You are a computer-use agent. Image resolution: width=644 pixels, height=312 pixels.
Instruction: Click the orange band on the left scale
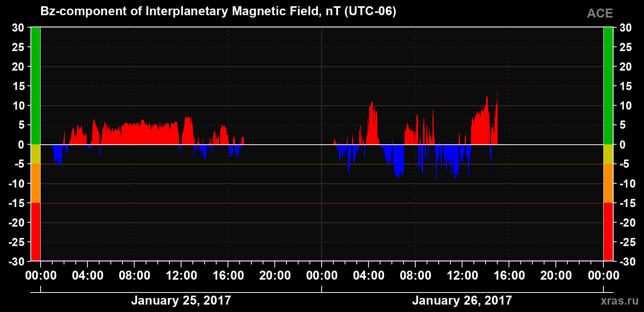36,183
